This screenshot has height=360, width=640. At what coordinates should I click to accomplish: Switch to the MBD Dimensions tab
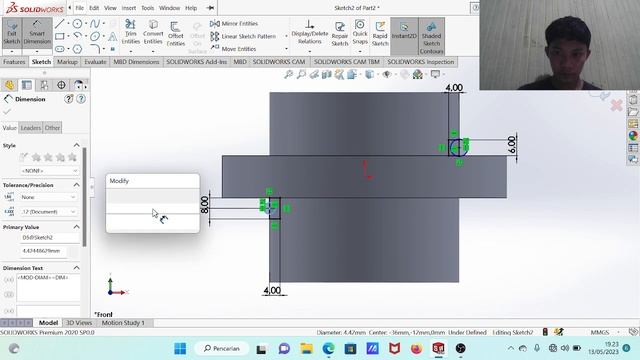coord(136,62)
